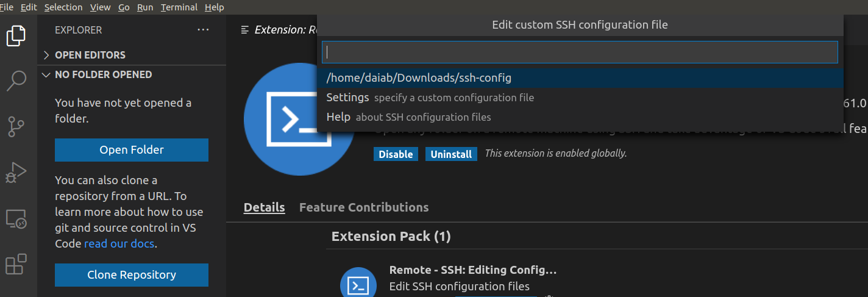Viewport: 868px width, 297px height.
Task: Open the Run and Debug icon
Action: point(16,172)
